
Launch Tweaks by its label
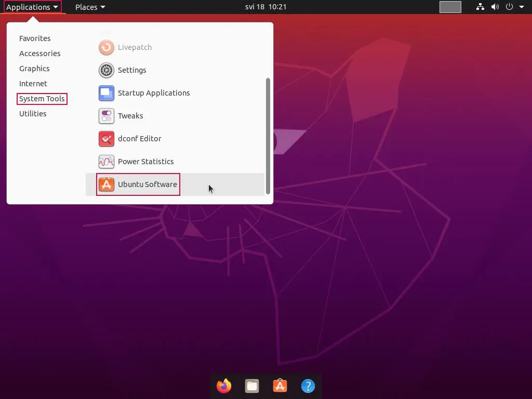(130, 116)
